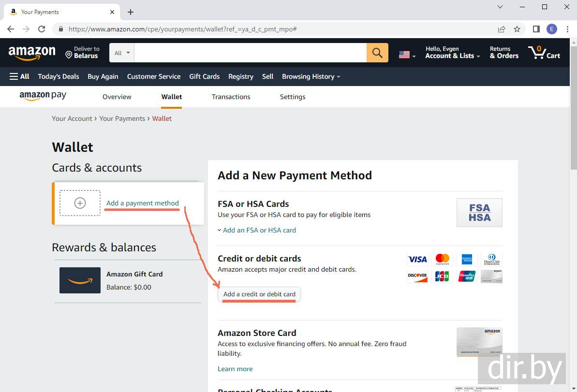The height and width of the screenshot is (392, 577).
Task: Open the Chrome profile avatar E
Action: pos(552,29)
